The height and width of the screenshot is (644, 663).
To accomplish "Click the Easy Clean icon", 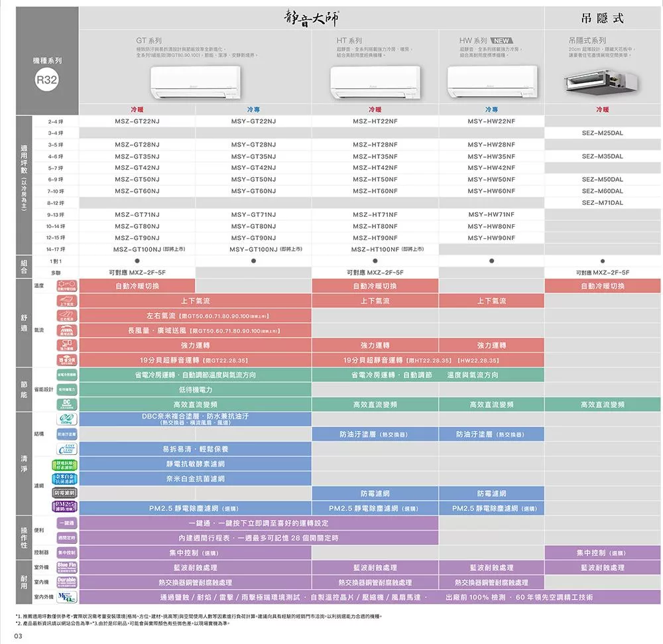I will pos(68,448).
